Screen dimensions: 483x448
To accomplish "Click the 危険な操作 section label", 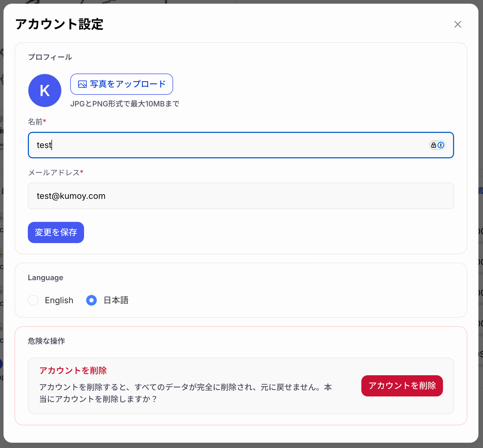I will click(x=46, y=341).
